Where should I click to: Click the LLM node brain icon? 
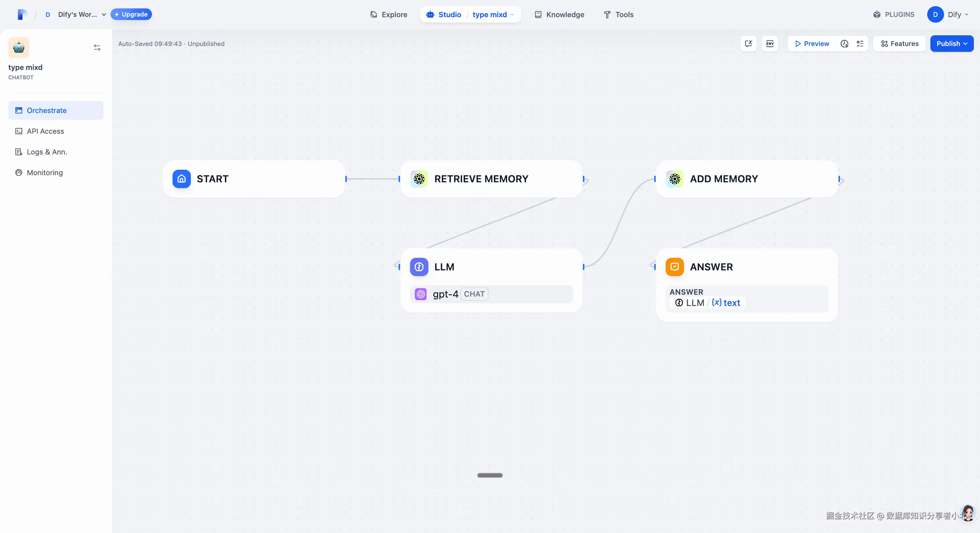[419, 267]
